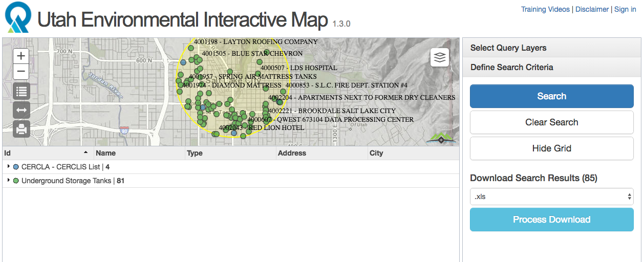Click the Hide Grid button
The height and width of the screenshot is (262, 644).
(552, 148)
